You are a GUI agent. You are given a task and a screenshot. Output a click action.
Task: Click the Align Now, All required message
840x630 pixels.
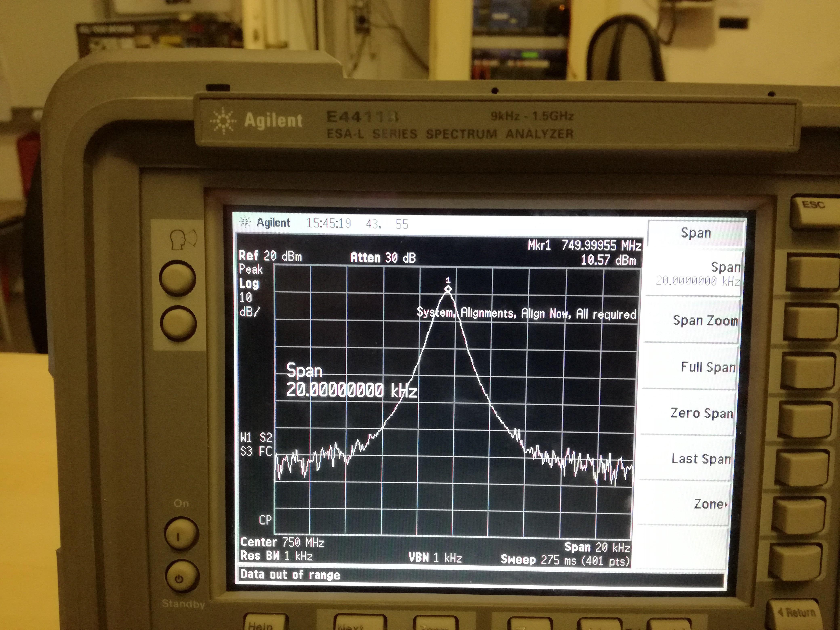526,314
